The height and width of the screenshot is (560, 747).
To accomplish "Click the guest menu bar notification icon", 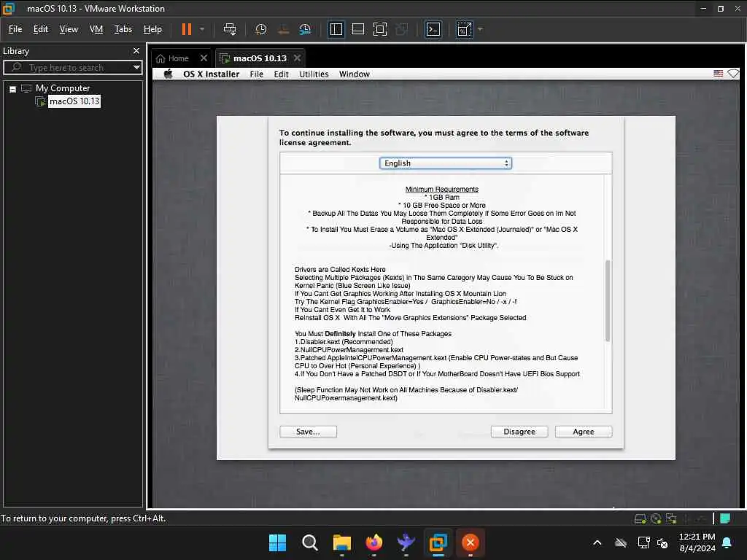I will click(733, 74).
